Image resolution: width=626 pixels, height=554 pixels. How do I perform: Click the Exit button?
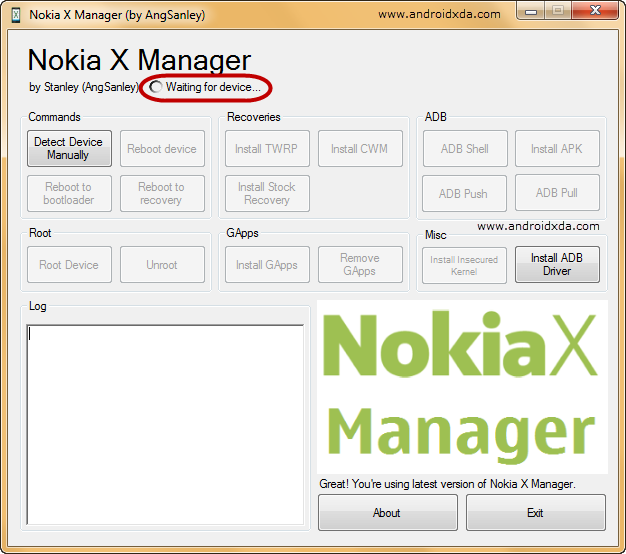coord(535,512)
